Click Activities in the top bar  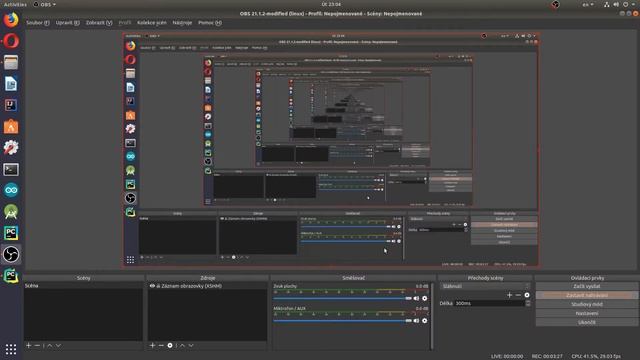(15, 4)
